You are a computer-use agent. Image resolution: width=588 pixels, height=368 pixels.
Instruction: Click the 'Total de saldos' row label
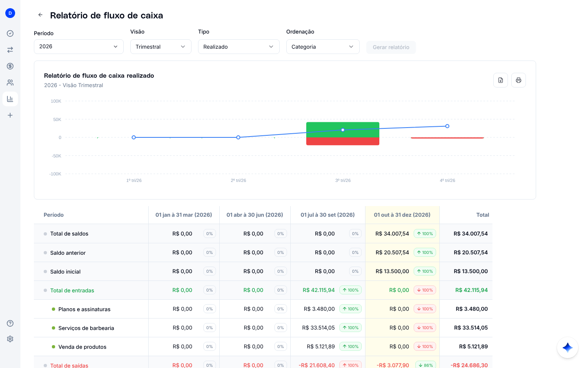pos(69,234)
